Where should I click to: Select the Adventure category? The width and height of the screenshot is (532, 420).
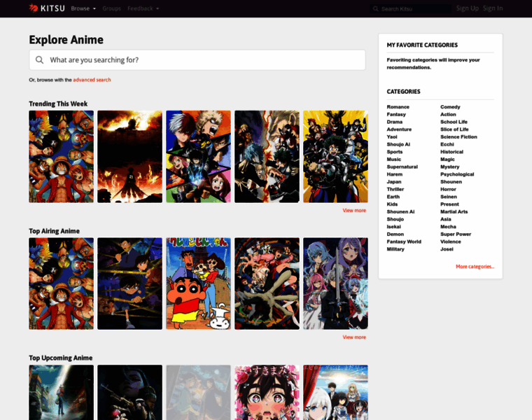coord(399,129)
